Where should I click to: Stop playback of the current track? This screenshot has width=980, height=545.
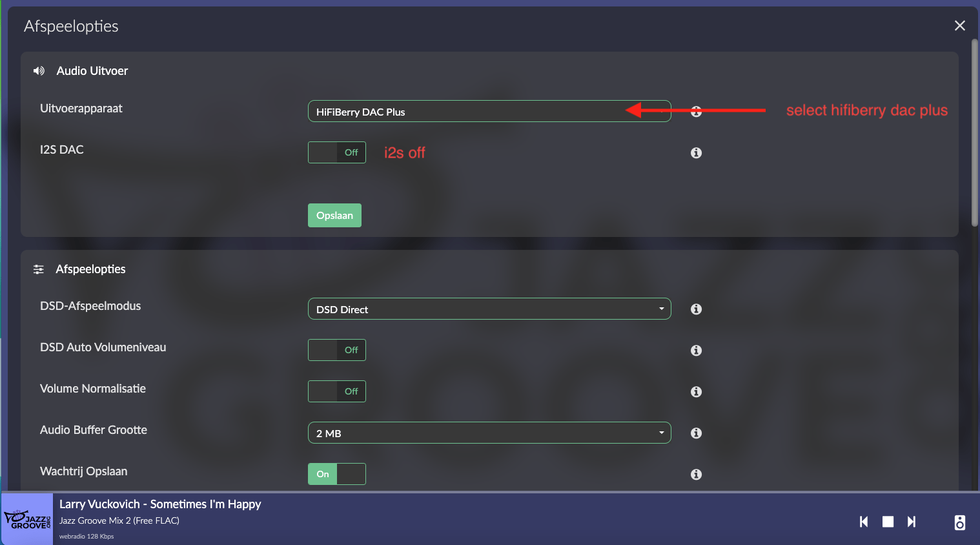[x=888, y=522]
